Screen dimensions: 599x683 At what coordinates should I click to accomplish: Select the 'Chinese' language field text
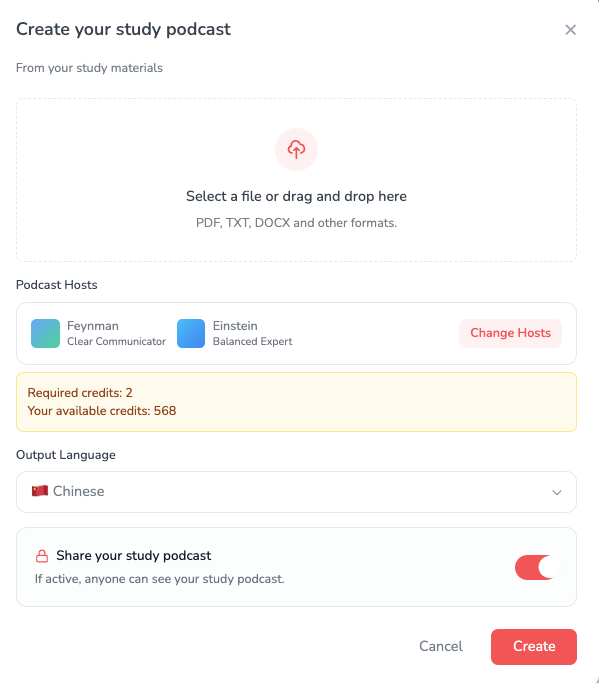pos(78,491)
